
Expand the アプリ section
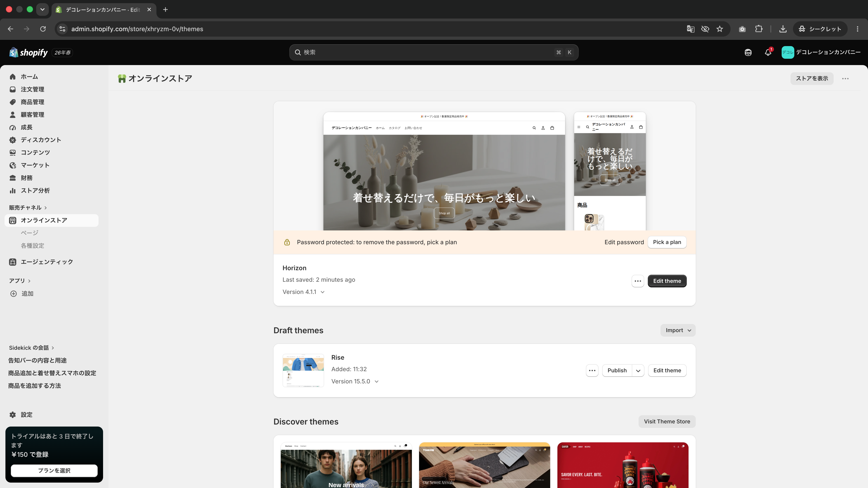click(20, 281)
